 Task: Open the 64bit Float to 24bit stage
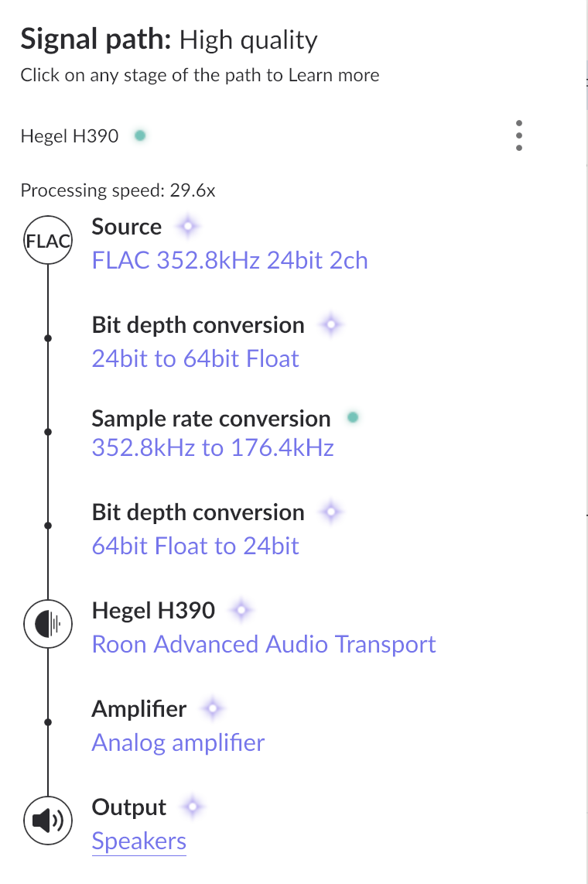(195, 546)
